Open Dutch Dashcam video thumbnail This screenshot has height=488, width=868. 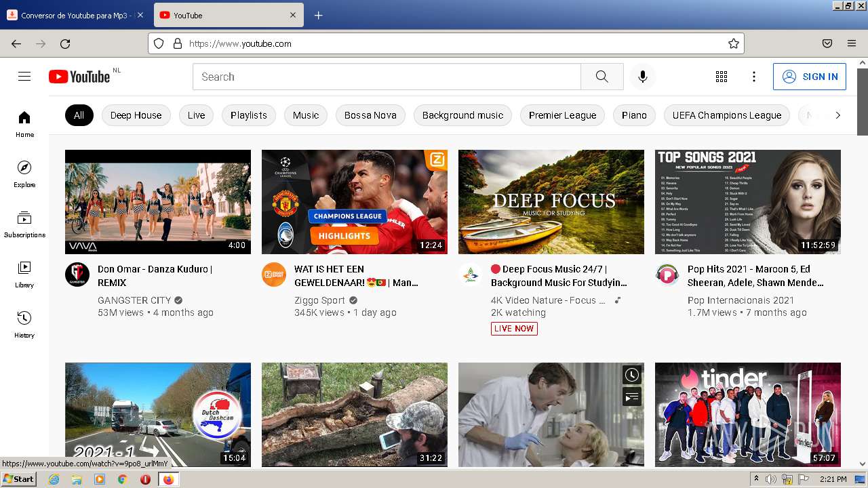pos(158,415)
